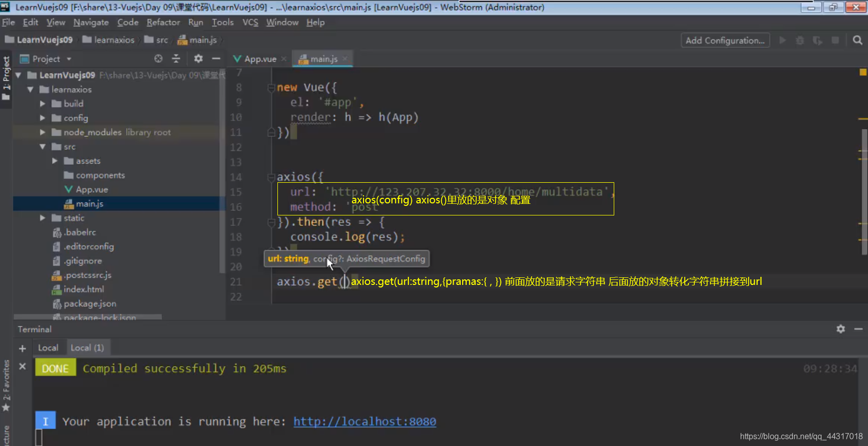This screenshot has width=868, height=446.
Task: Open the Window menu
Action: tap(282, 22)
